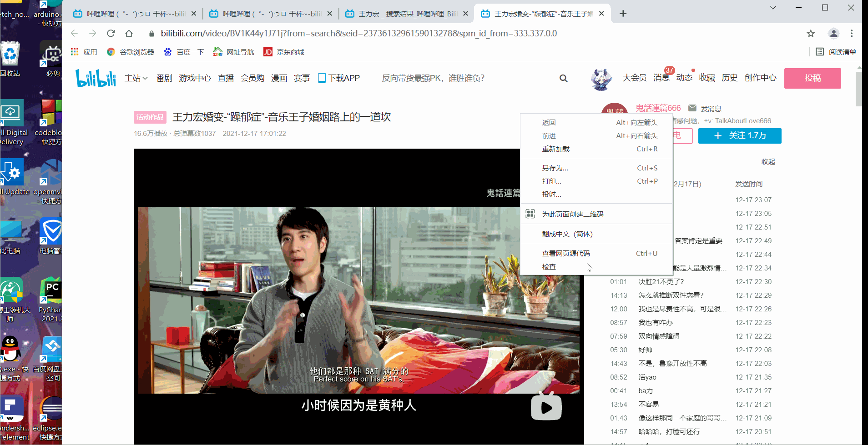This screenshot has height=445, width=868.
Task: Reload the page with the refresh icon
Action: click(111, 33)
